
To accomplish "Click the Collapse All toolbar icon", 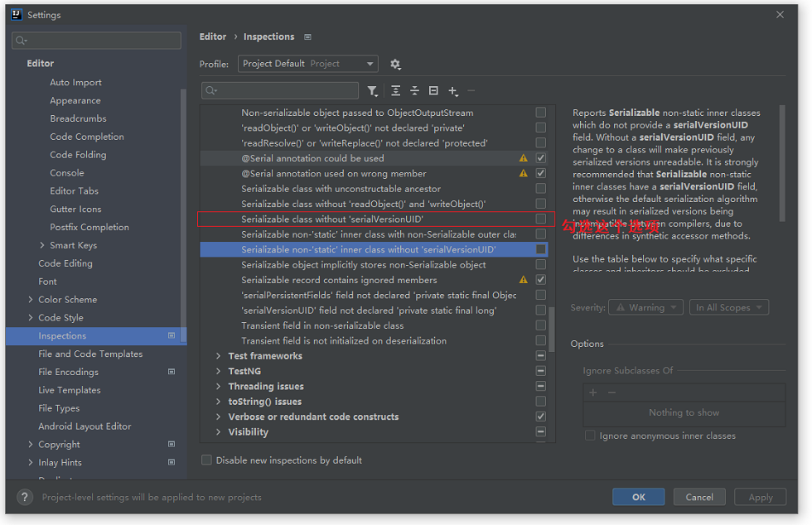I will (414, 91).
